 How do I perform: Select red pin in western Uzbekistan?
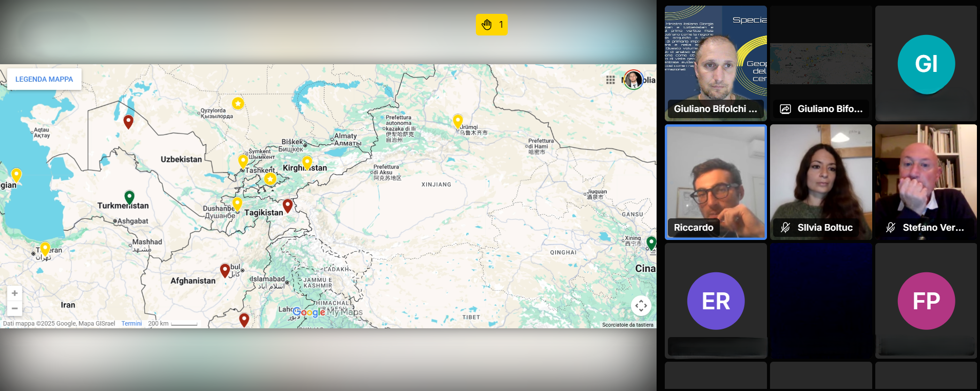pos(128,122)
